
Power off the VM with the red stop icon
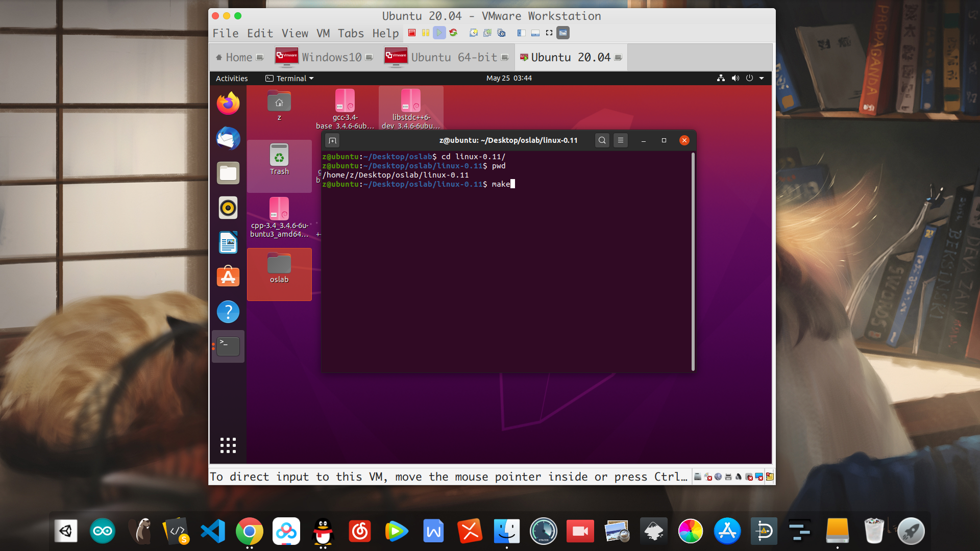point(412,33)
